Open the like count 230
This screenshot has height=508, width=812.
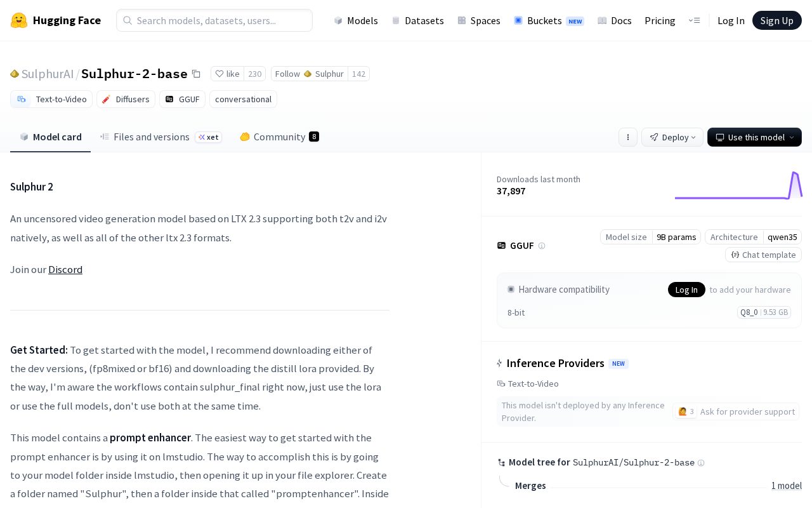(254, 74)
